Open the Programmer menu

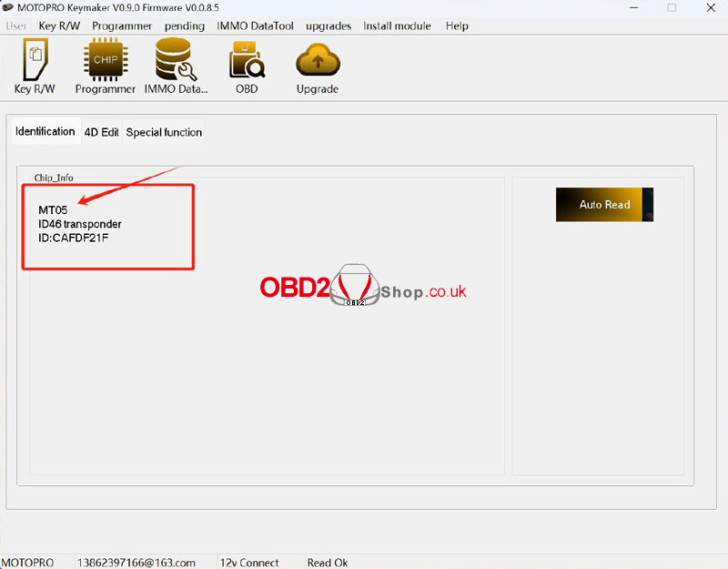click(122, 26)
